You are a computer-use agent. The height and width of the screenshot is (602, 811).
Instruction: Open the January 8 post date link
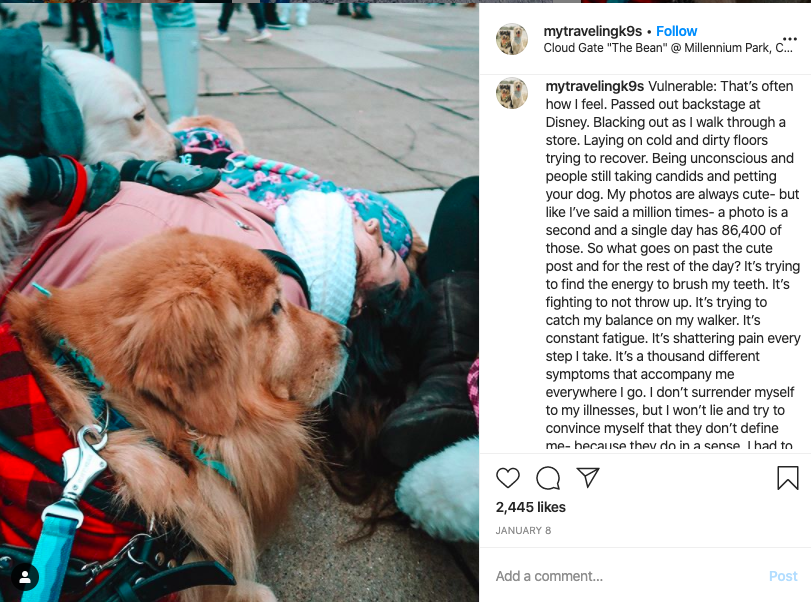[523, 531]
